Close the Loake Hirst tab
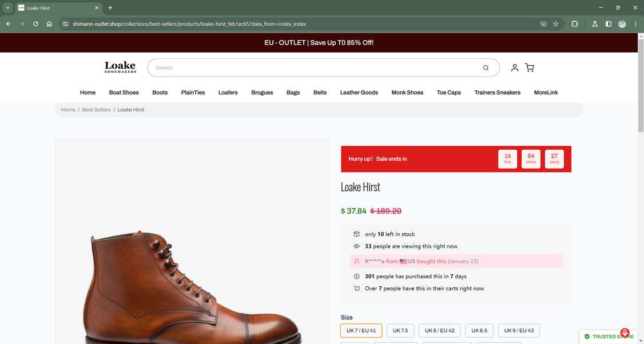 tap(97, 8)
